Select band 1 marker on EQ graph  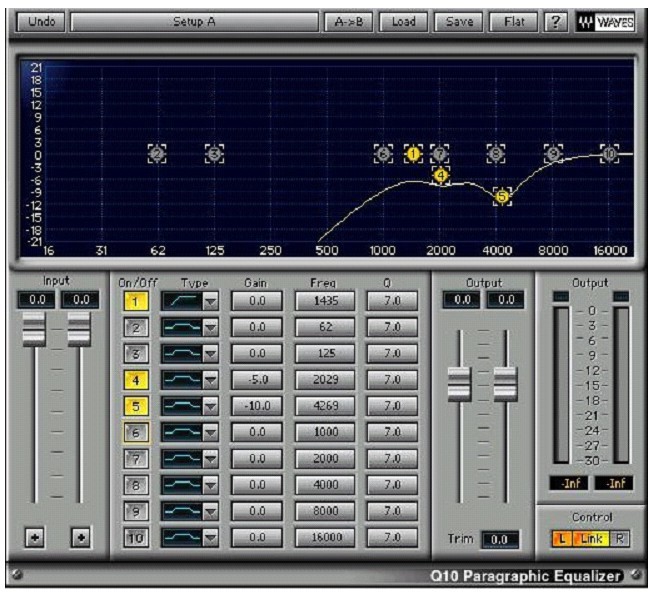pos(413,154)
